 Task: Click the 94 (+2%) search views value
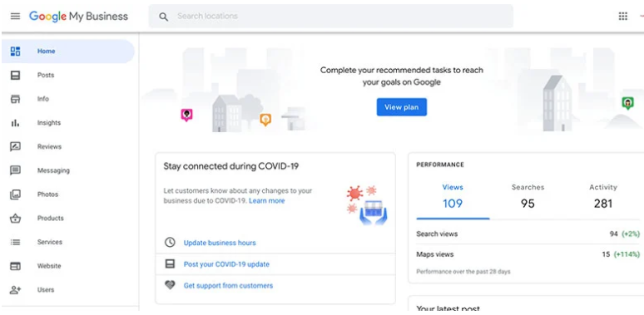click(625, 234)
